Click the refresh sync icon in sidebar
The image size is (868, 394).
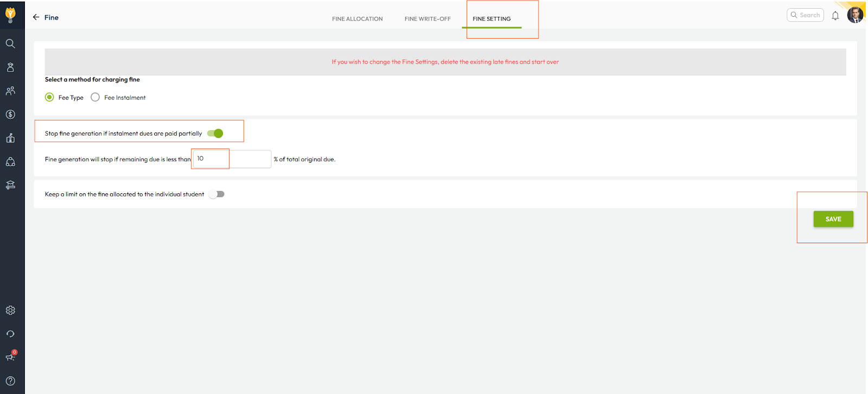(x=10, y=334)
